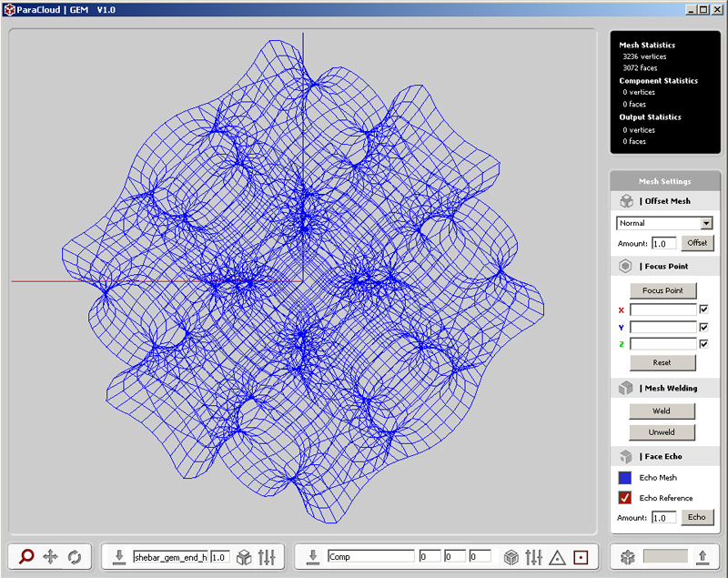This screenshot has width=728, height=578.
Task: Uncheck the Y axis checkbox
Action: pos(703,327)
